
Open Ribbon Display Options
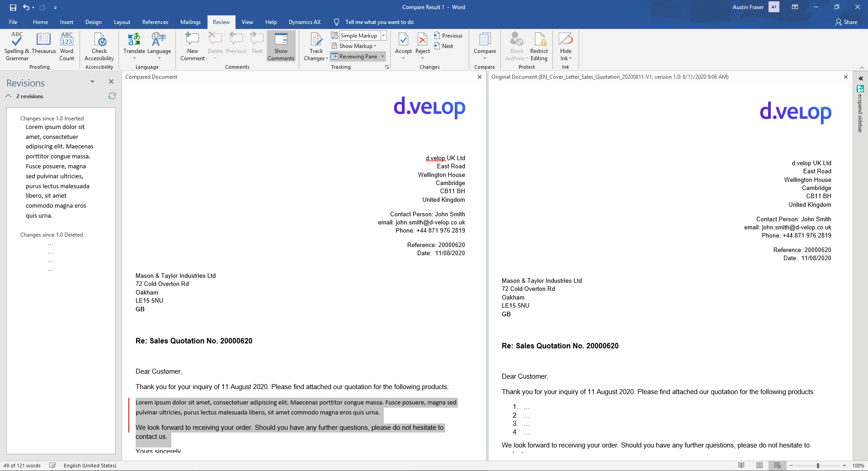pyautogui.click(x=795, y=7)
